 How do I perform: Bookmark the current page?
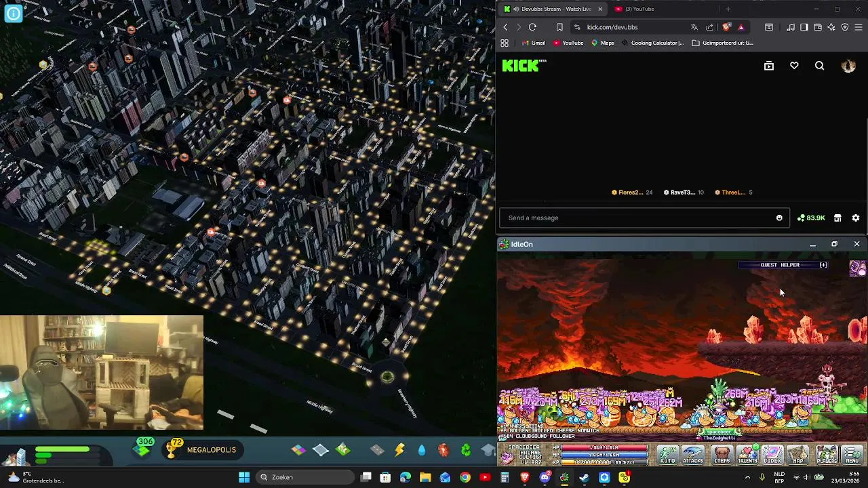(x=559, y=27)
